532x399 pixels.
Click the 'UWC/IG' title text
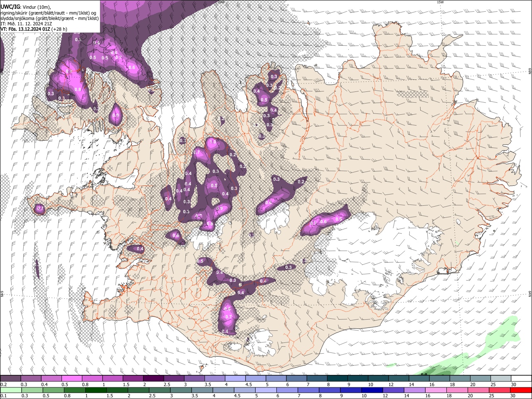(x=10, y=7)
